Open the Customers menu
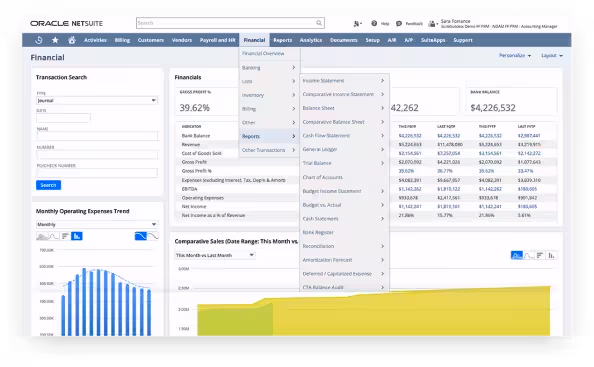Screen dimensions: 594x367 [x=151, y=40]
